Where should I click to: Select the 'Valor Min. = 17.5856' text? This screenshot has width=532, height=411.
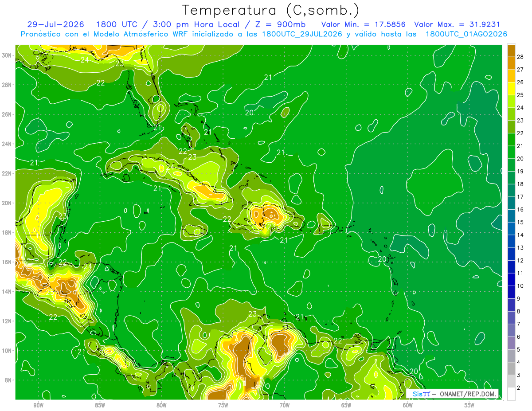pos(364,24)
